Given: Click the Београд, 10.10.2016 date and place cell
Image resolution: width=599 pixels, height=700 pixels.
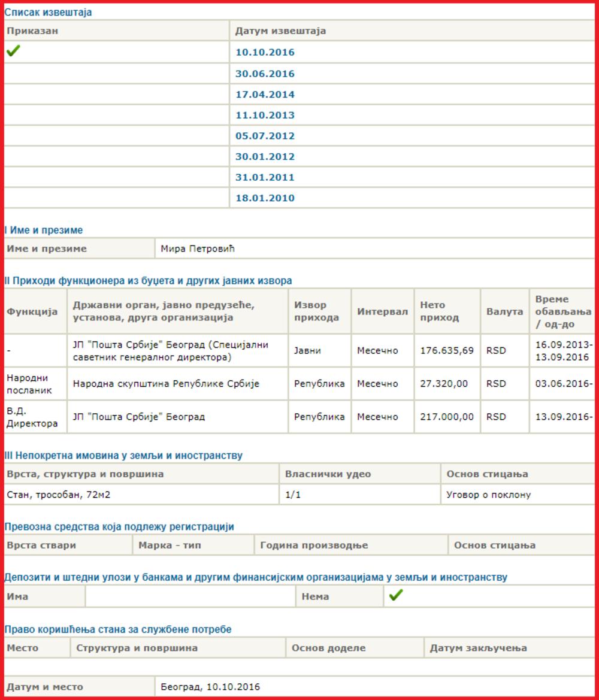Looking at the screenshot, I should [210, 687].
